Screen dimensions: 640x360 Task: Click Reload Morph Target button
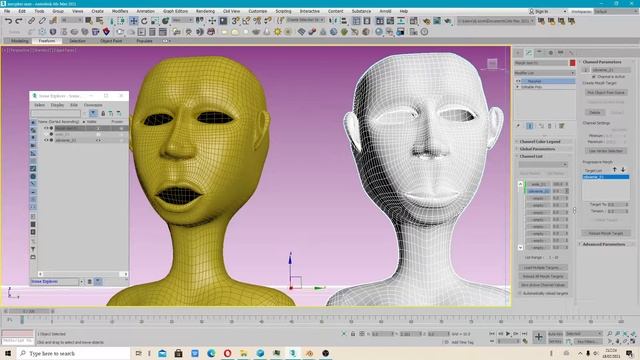coord(606,233)
